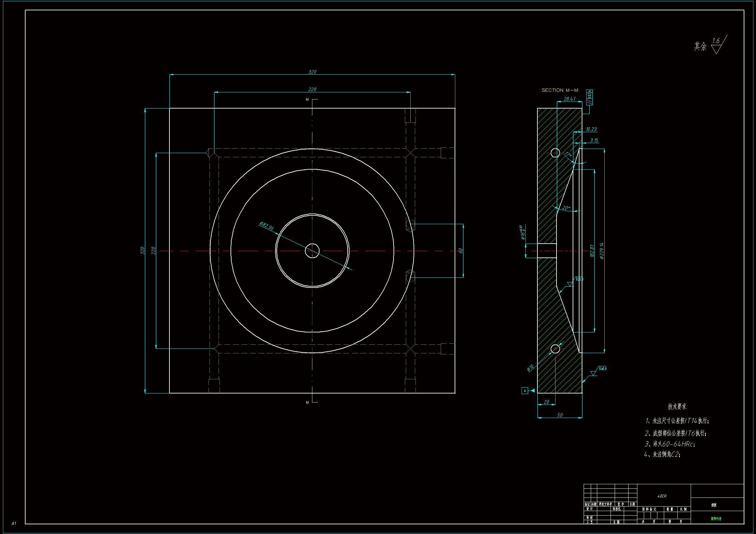Click the 20° angle dimension

click(566, 208)
